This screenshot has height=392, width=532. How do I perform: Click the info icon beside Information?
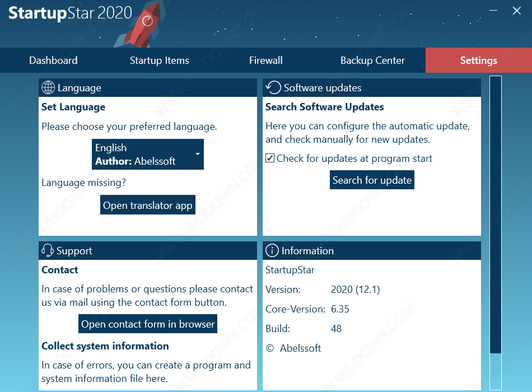tap(272, 250)
